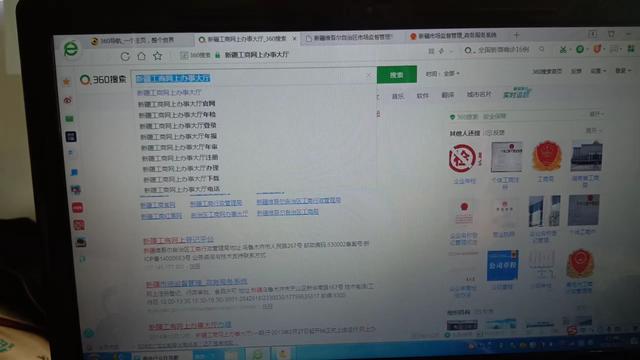Open result 新疆市场监督管理_商事服务系统

pos(196,282)
